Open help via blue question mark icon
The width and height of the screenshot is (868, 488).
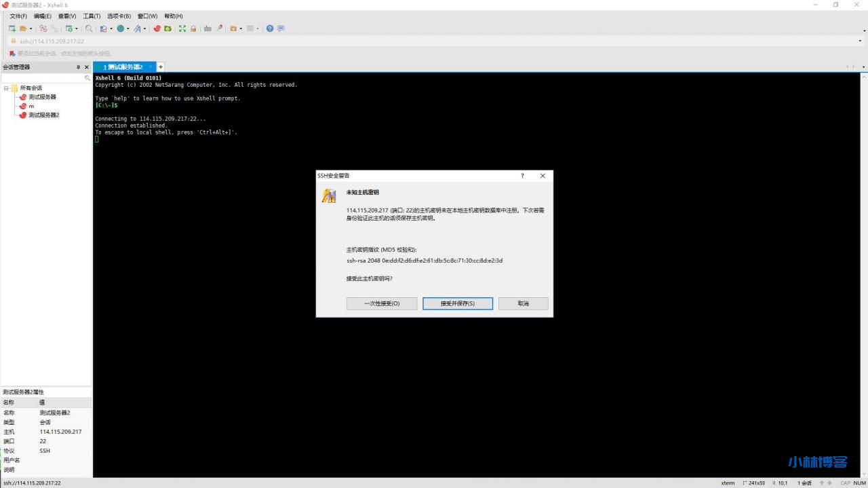click(270, 29)
